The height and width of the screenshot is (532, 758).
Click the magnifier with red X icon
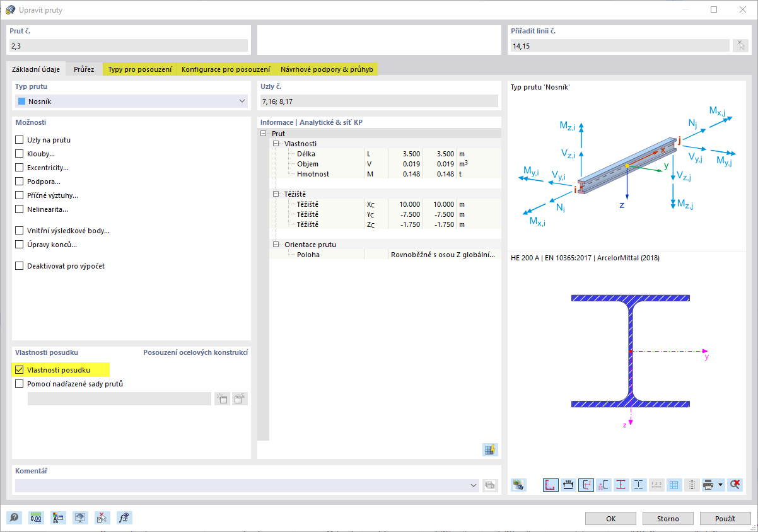point(734,485)
